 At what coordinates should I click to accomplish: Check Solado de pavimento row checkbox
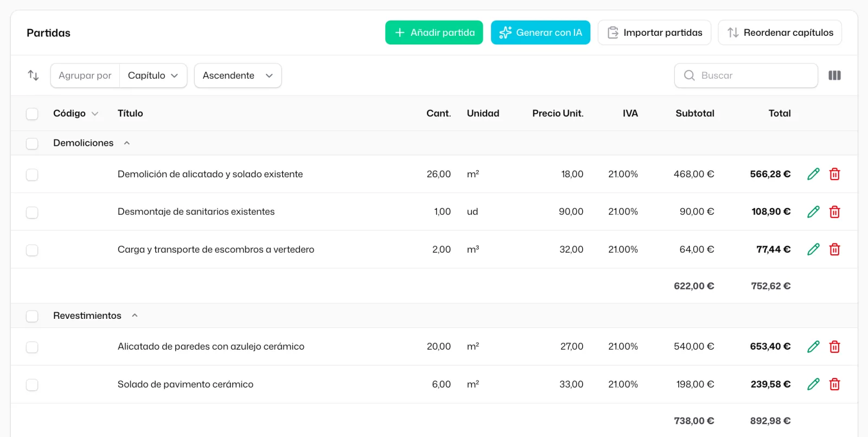(x=32, y=385)
